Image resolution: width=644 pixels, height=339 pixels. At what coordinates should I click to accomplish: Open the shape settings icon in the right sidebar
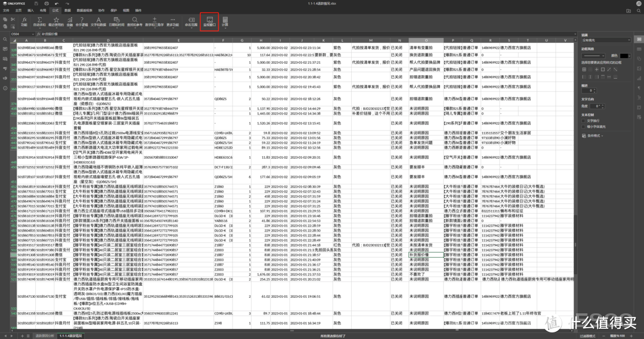pos(639,58)
